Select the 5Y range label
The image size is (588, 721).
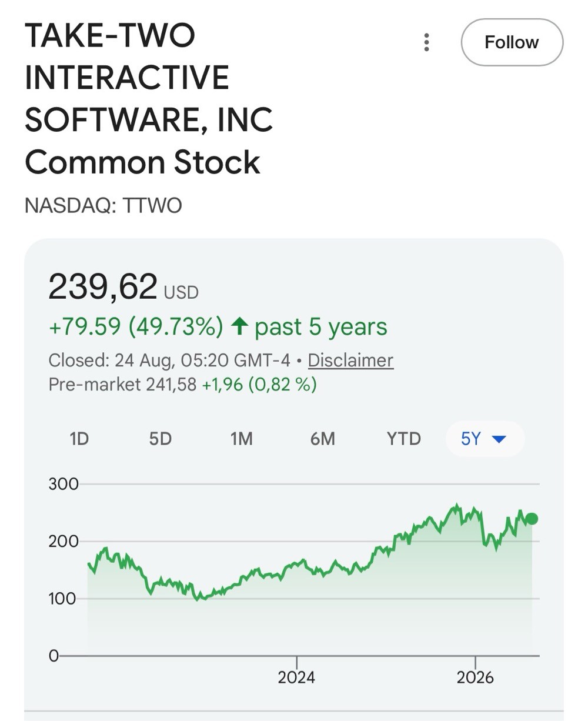[x=470, y=439]
